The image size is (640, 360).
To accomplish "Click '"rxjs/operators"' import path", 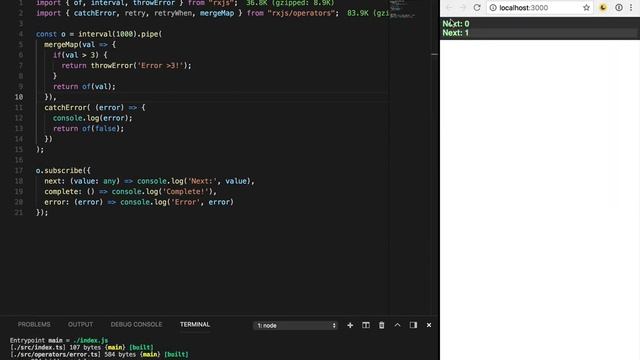I will pos(301,13).
